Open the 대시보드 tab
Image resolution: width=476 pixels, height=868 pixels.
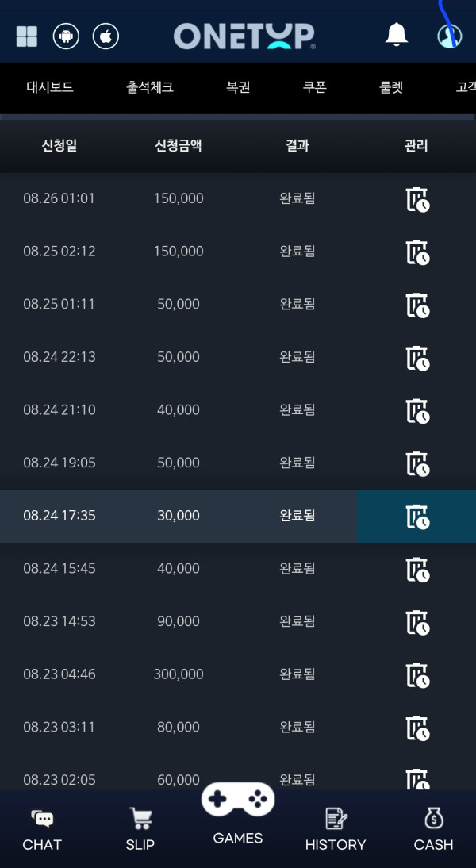(50, 87)
